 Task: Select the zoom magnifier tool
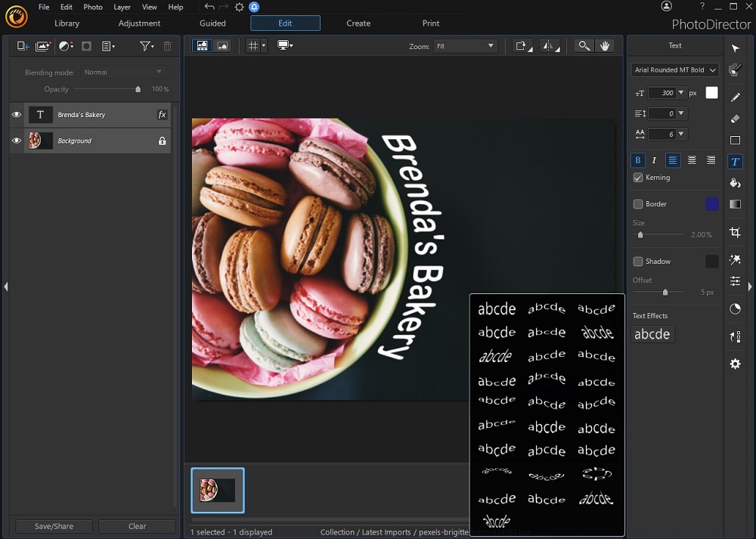coord(583,45)
